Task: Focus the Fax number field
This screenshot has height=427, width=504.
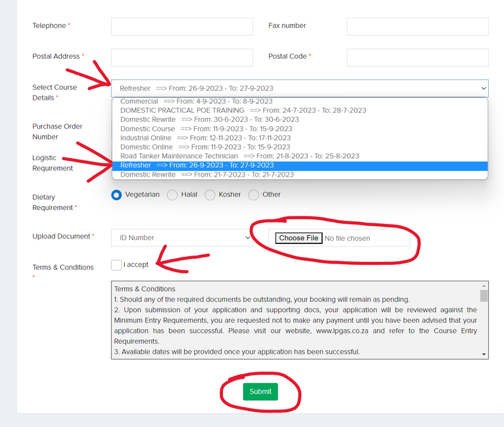Action: [x=417, y=26]
